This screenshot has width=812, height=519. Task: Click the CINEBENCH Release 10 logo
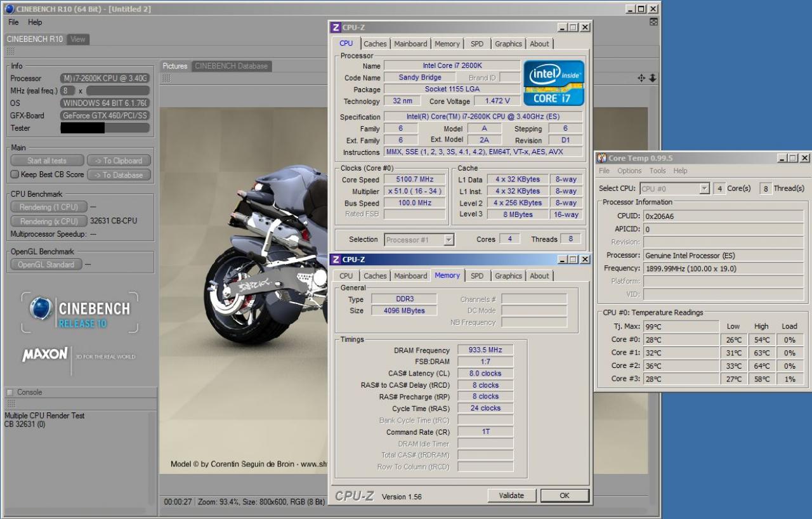click(x=79, y=312)
